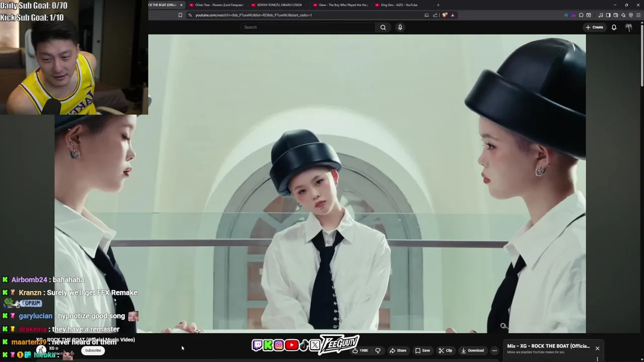
Task: Start voice search with the microphone icon
Action: (x=400, y=27)
